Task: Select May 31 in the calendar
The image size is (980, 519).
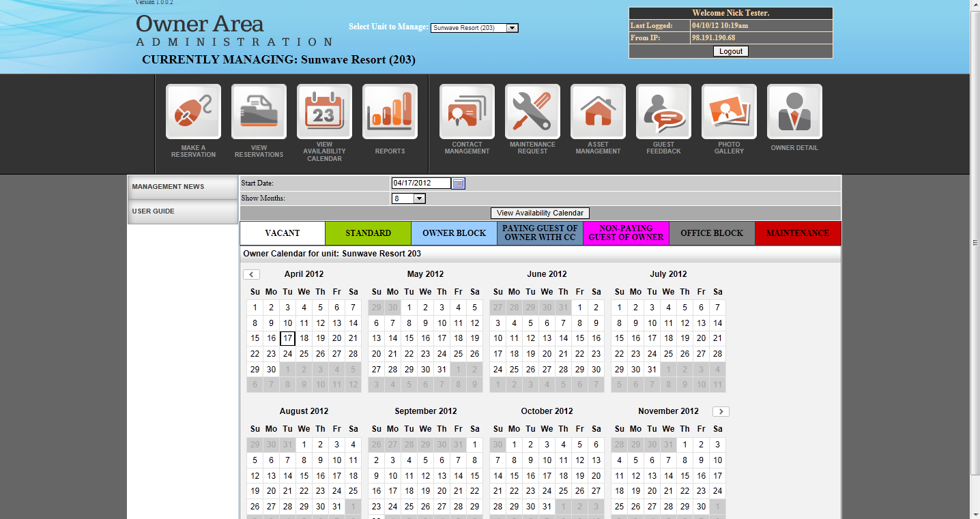Action: [442, 370]
